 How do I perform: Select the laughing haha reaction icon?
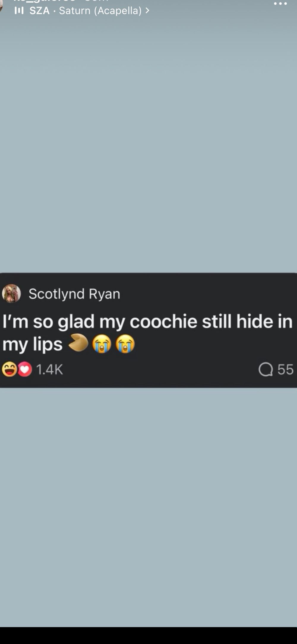(x=9, y=369)
